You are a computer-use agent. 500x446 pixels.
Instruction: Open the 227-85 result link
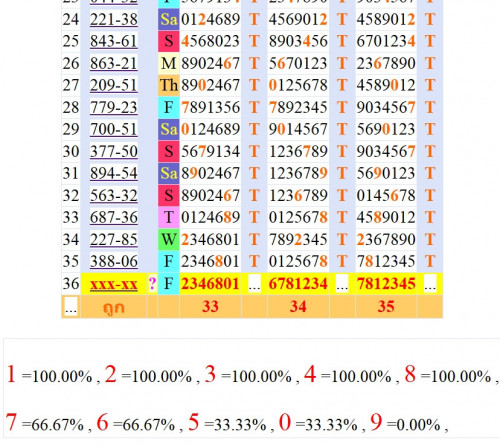(x=114, y=239)
